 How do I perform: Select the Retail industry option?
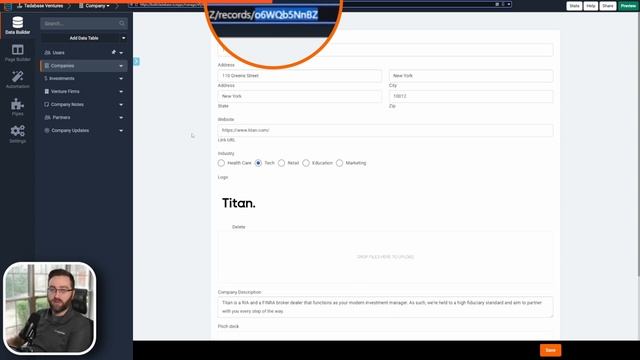point(281,163)
